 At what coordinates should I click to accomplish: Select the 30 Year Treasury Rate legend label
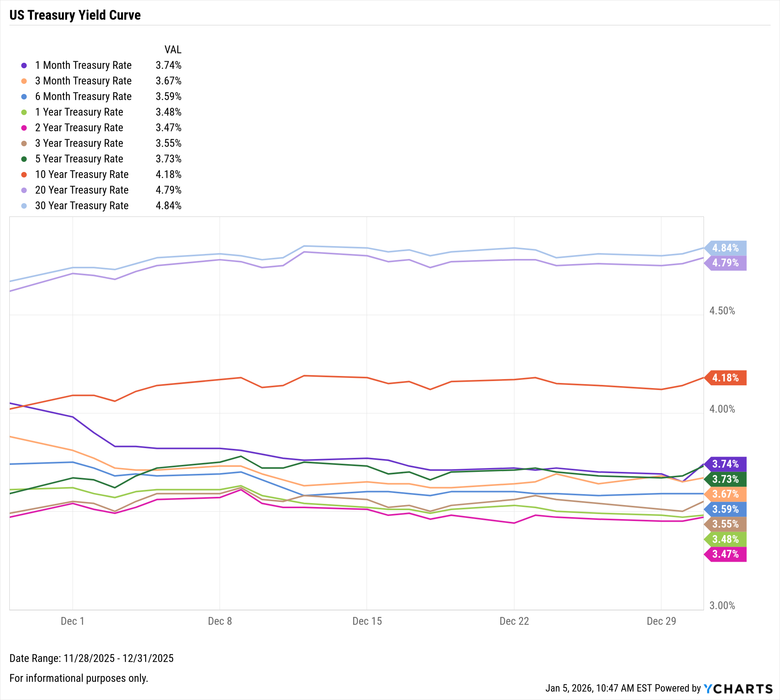tap(82, 206)
